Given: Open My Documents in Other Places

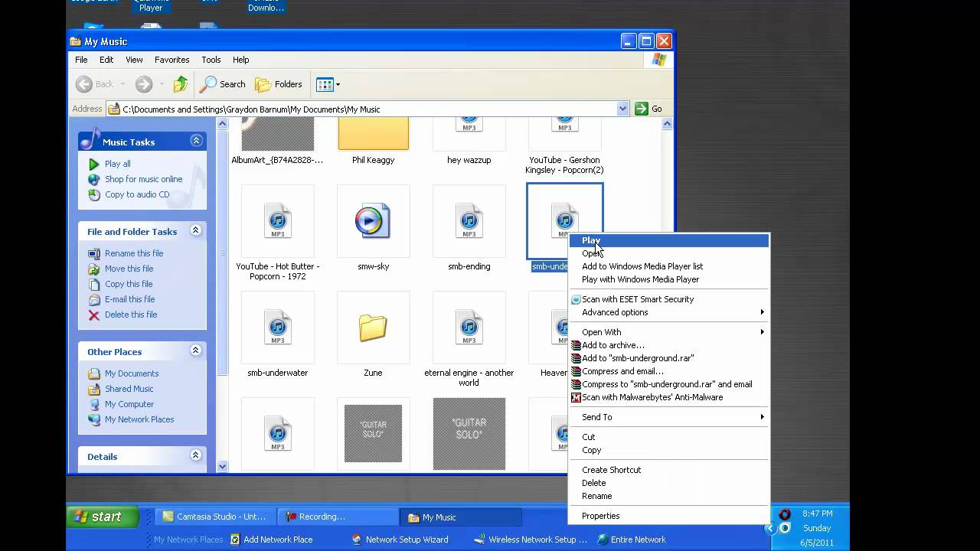Looking at the screenshot, I should [x=132, y=373].
